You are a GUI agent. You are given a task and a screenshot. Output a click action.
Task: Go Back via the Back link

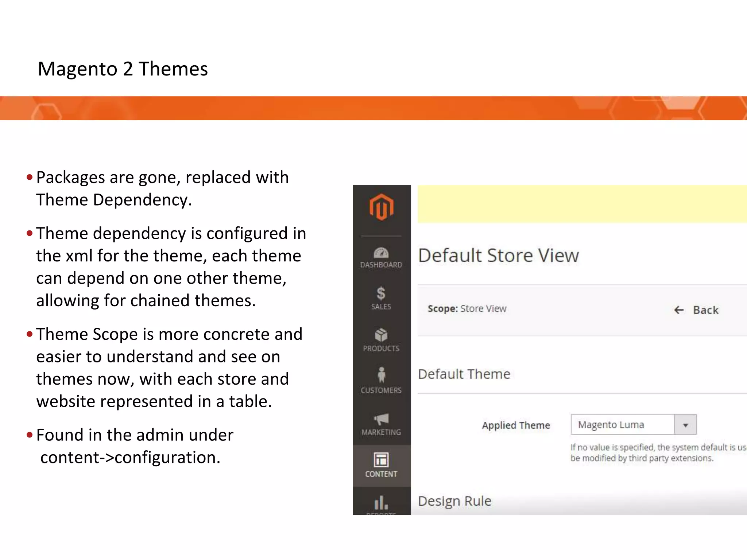696,310
